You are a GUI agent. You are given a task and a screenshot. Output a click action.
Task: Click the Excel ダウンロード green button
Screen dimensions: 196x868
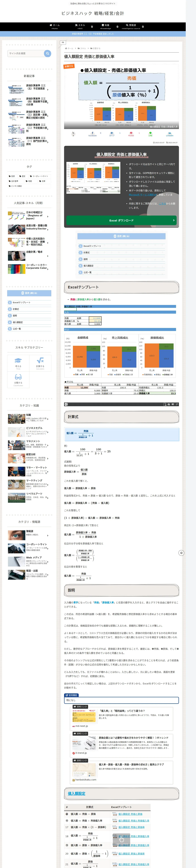121,220
